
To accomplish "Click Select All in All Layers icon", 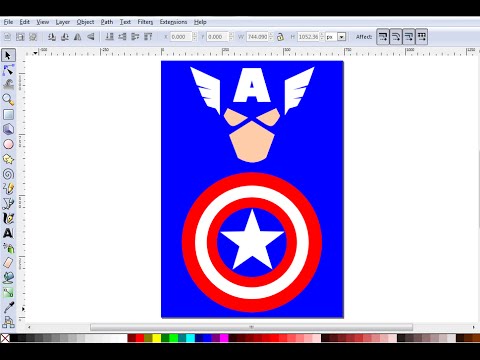I will point(20,37).
